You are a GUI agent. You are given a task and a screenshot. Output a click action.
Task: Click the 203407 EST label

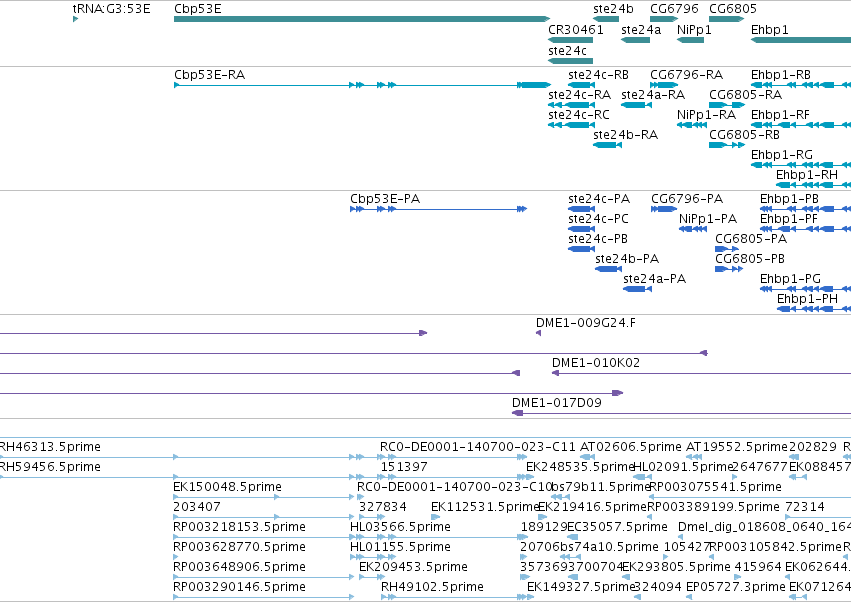click(197, 507)
